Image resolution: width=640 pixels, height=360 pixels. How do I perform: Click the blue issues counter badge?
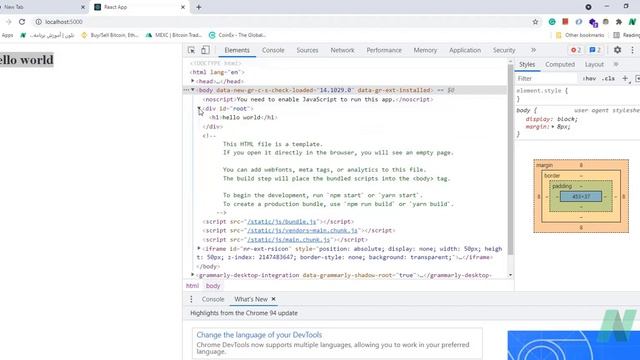[595, 50]
